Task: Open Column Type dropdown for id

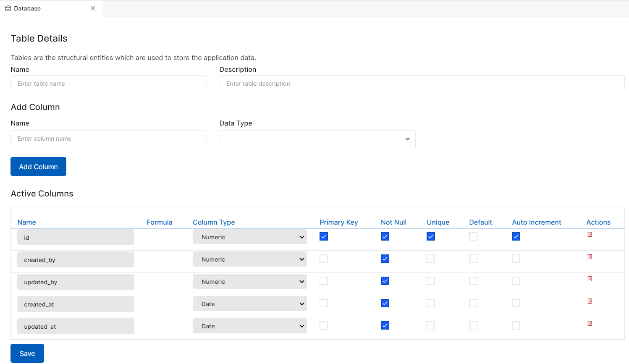Action: click(x=250, y=237)
